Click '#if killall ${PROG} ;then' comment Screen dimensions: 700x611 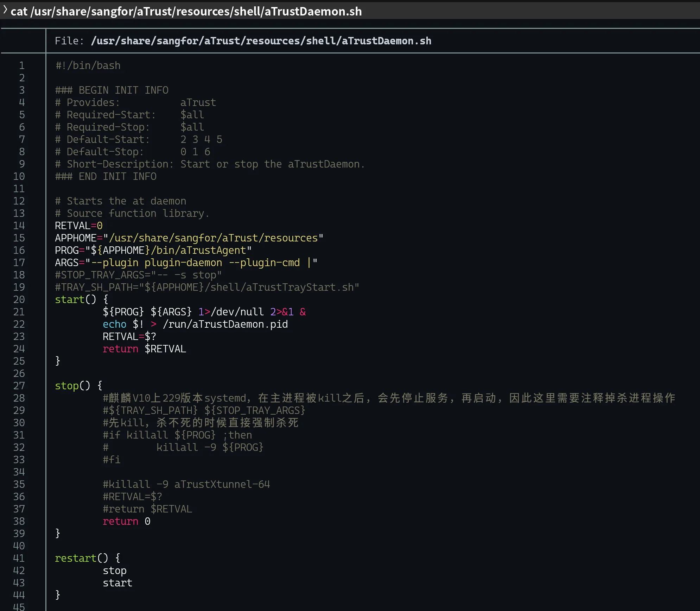click(x=177, y=435)
